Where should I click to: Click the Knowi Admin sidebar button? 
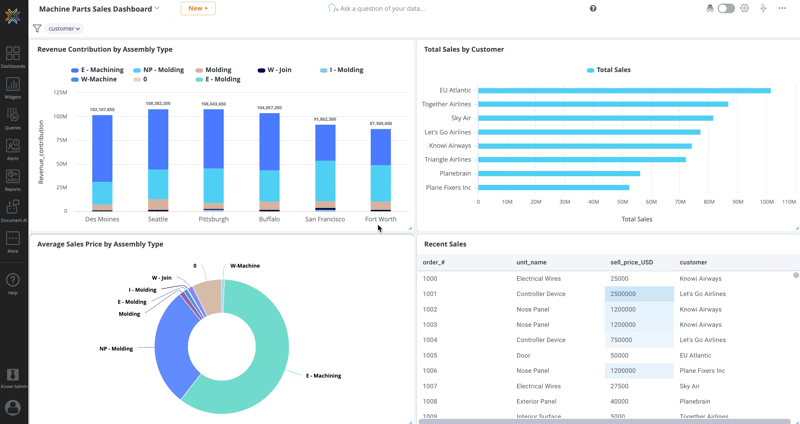(x=13, y=377)
